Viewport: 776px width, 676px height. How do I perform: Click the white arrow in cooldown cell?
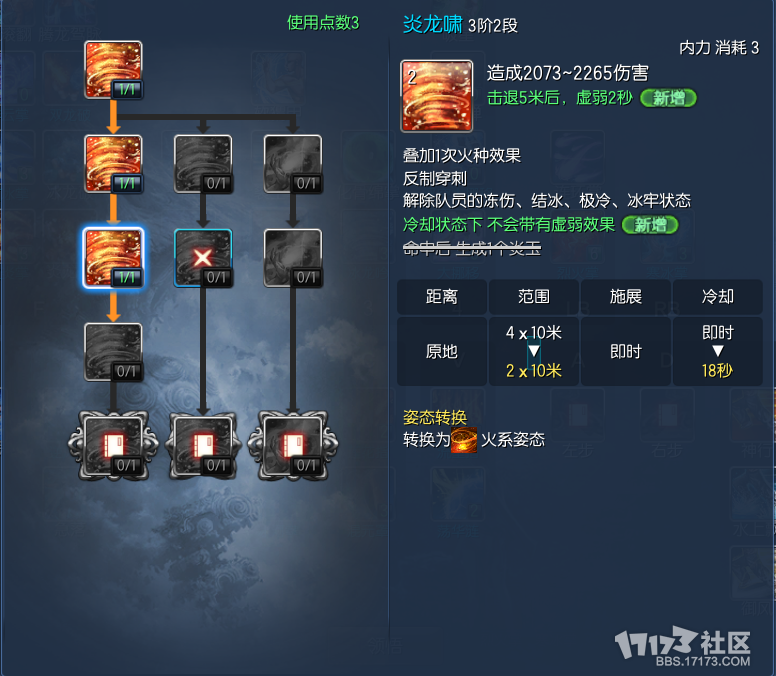pos(718,351)
